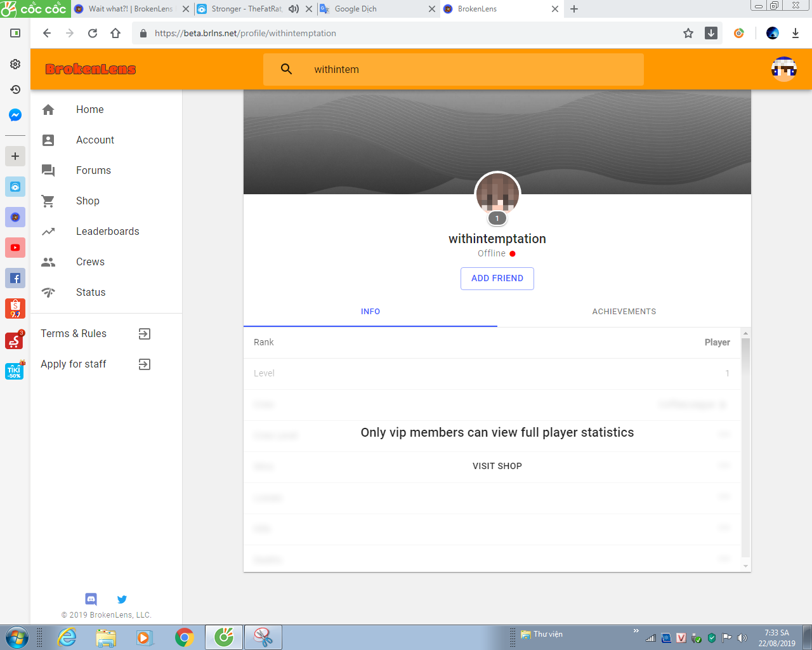Click the Crews people icon
Screen dimensions: 812x650
(x=48, y=262)
